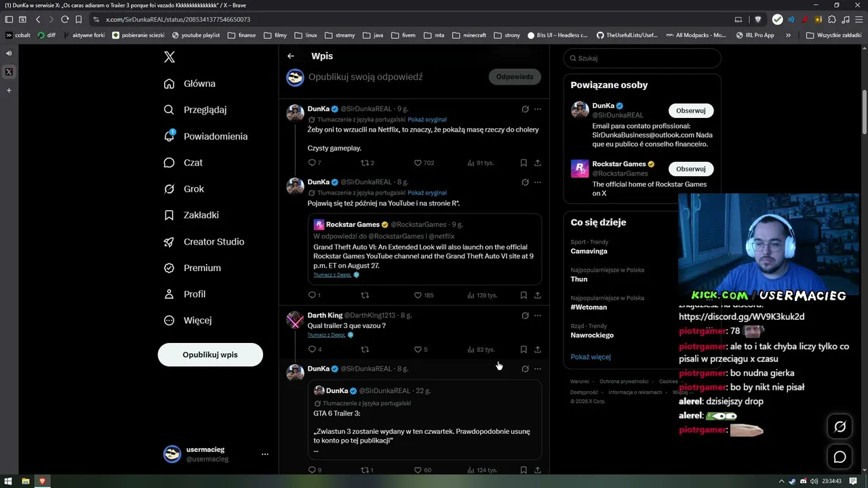Follow DunKa with Obserwuj button
The image size is (868, 488).
[x=691, y=110]
